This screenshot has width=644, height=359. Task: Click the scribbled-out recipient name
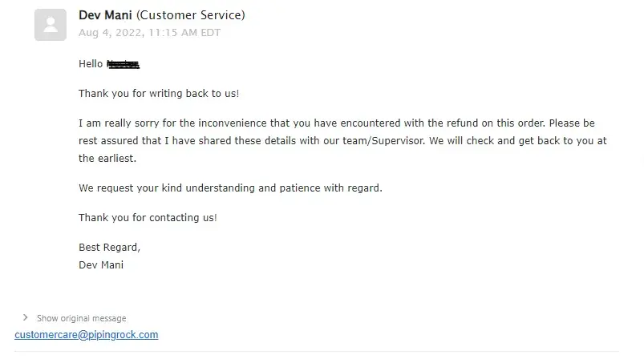coord(124,63)
